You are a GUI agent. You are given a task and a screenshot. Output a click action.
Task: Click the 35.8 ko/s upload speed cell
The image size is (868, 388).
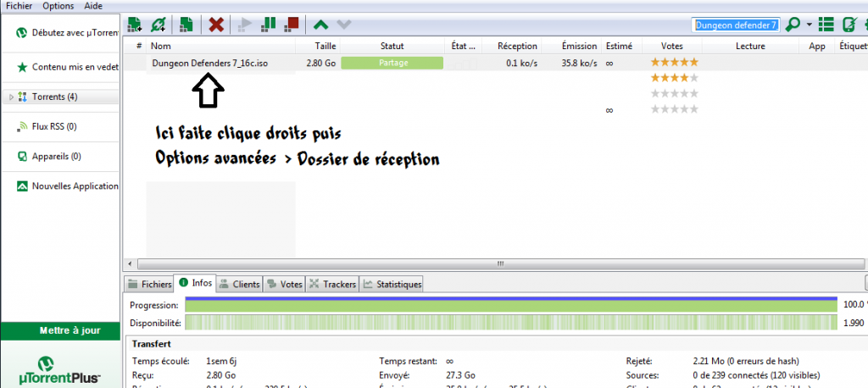point(579,64)
